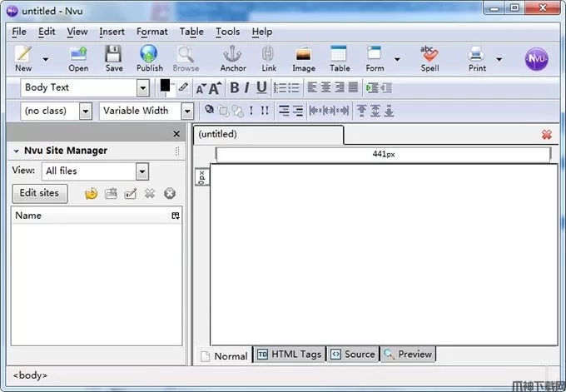
Task: Select the Normal view tab
Action: click(224, 356)
